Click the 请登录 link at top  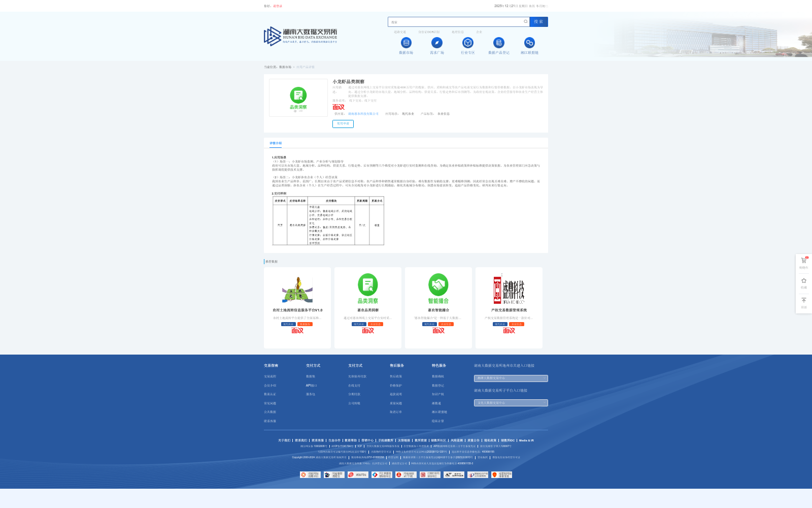point(278,6)
